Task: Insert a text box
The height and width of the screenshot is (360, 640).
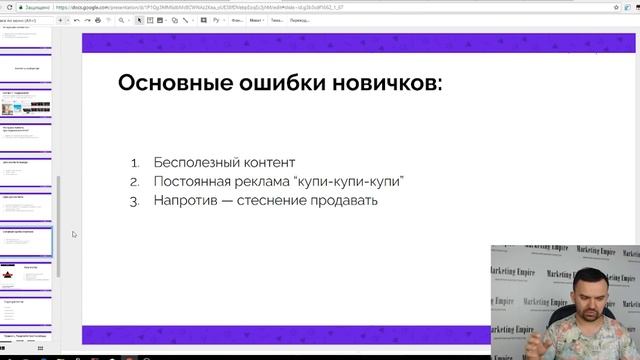Action: point(150,20)
